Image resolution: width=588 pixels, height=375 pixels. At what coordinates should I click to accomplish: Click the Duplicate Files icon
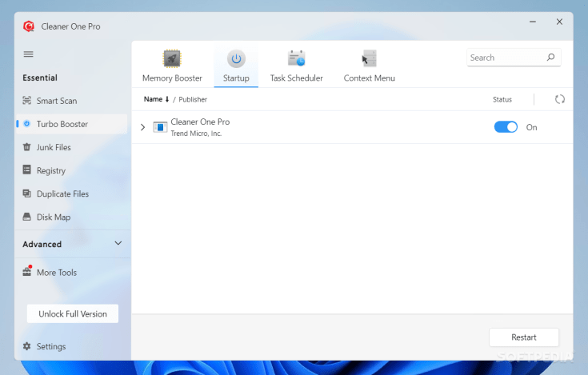tap(27, 193)
